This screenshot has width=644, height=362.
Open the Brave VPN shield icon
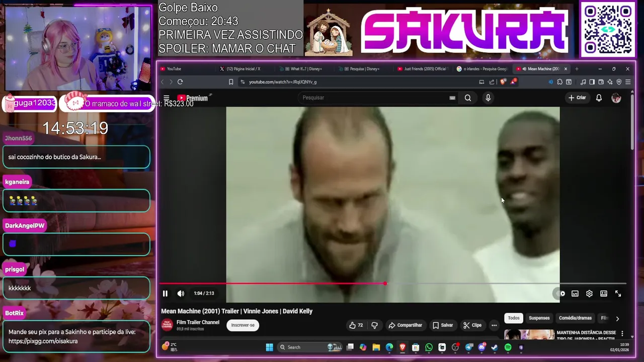[x=619, y=82]
